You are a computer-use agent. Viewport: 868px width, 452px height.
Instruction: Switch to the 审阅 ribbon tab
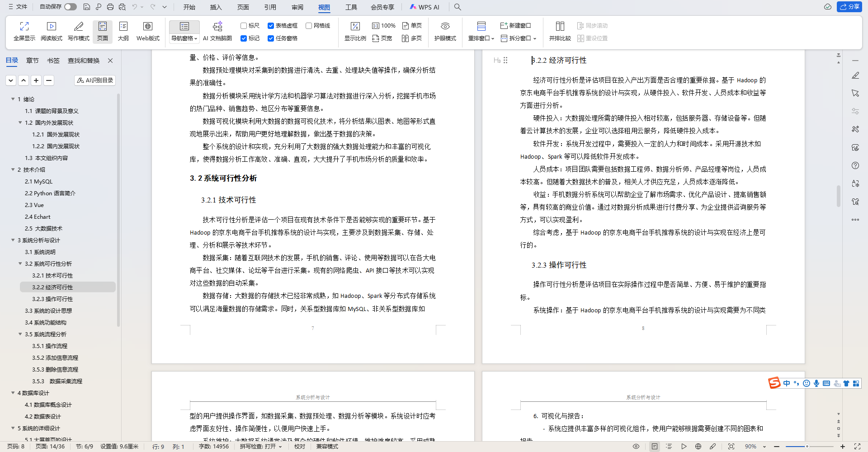[297, 7]
